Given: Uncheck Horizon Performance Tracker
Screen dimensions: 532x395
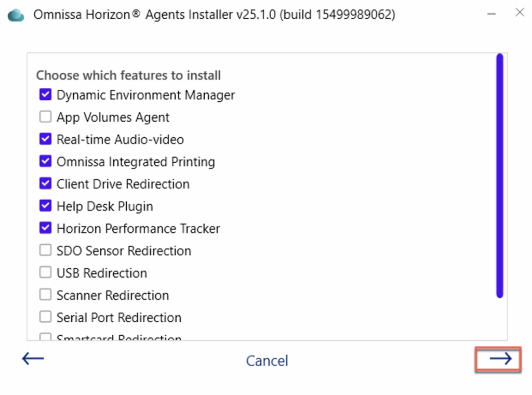Looking at the screenshot, I should [46, 228].
